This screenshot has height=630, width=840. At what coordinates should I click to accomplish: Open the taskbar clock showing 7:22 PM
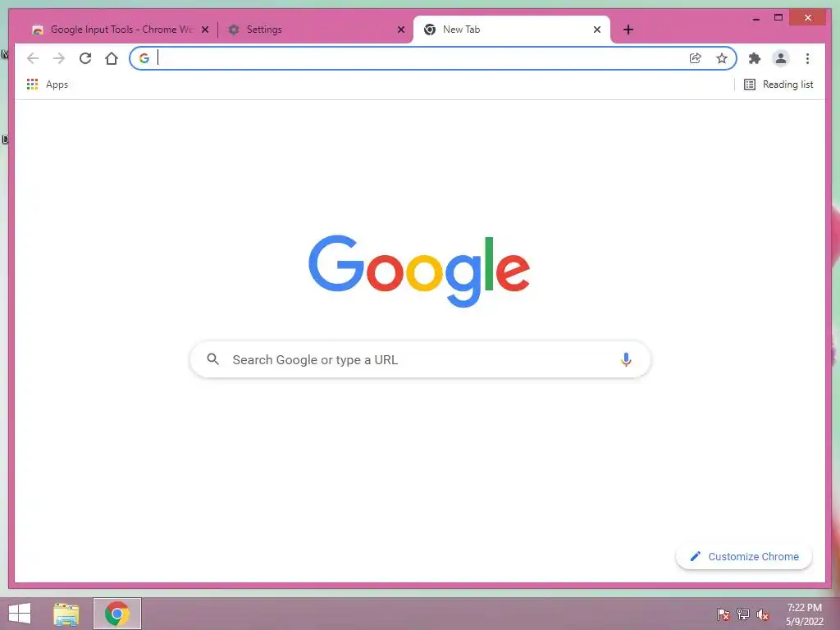[x=804, y=614]
